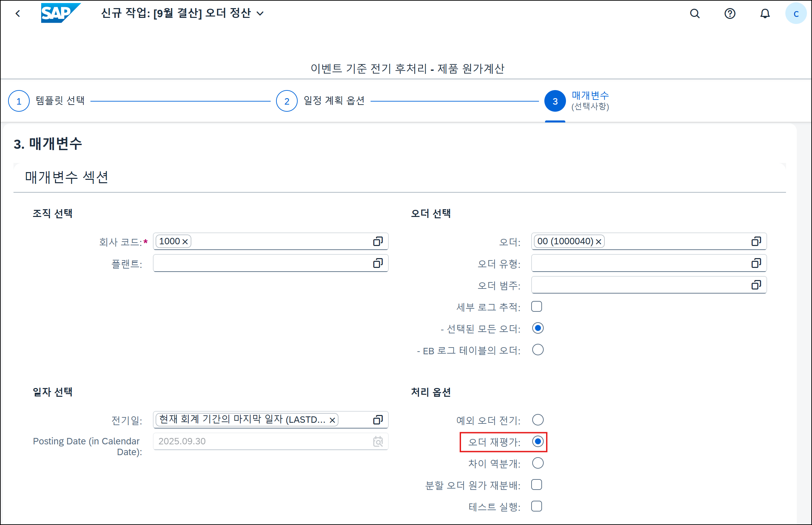Open the notifications bell icon
This screenshot has width=812, height=525.
[765, 13]
